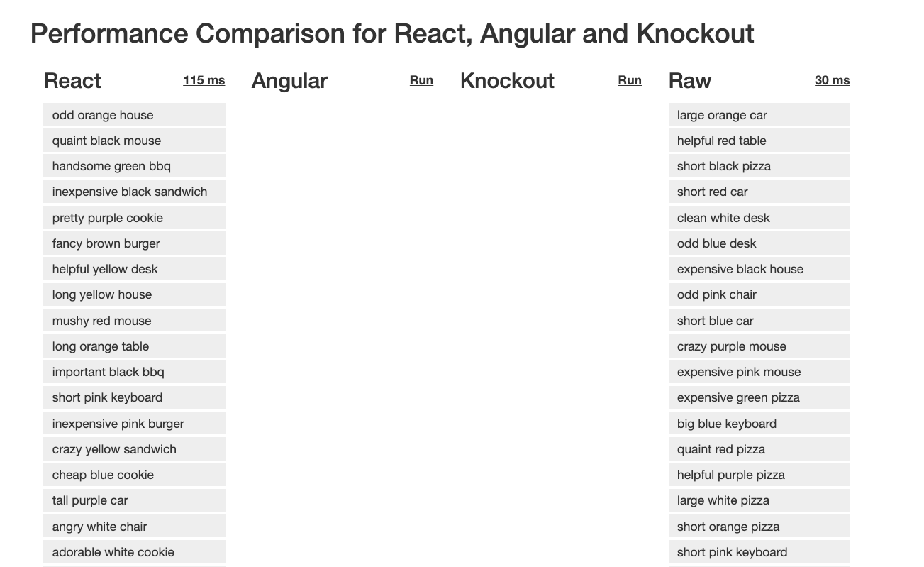924x567 pixels.
Task: Click the Raw "30 ms" run link
Action: (x=832, y=80)
